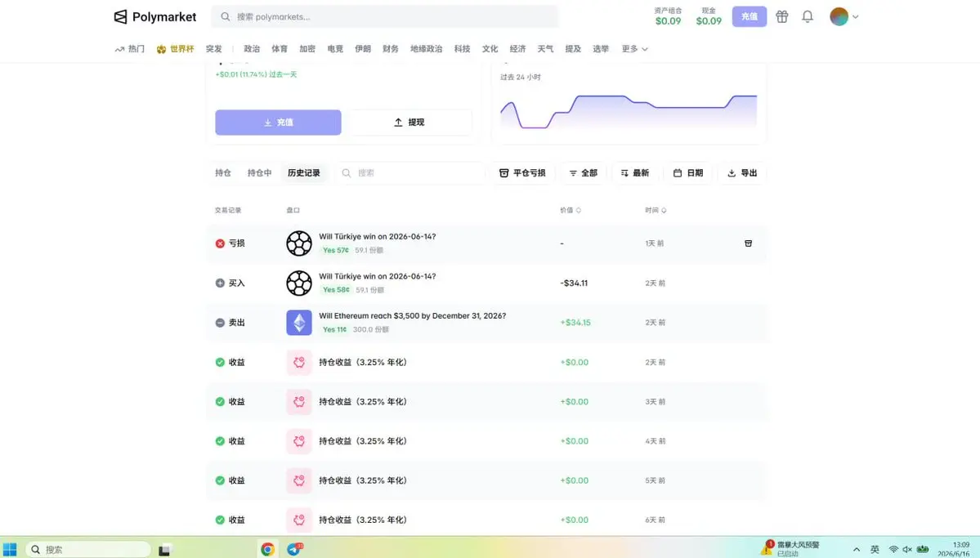Viewport: 980px width, 558px height.
Task: Click the soccer ball icon in the 亏损 row
Action: coord(299,243)
